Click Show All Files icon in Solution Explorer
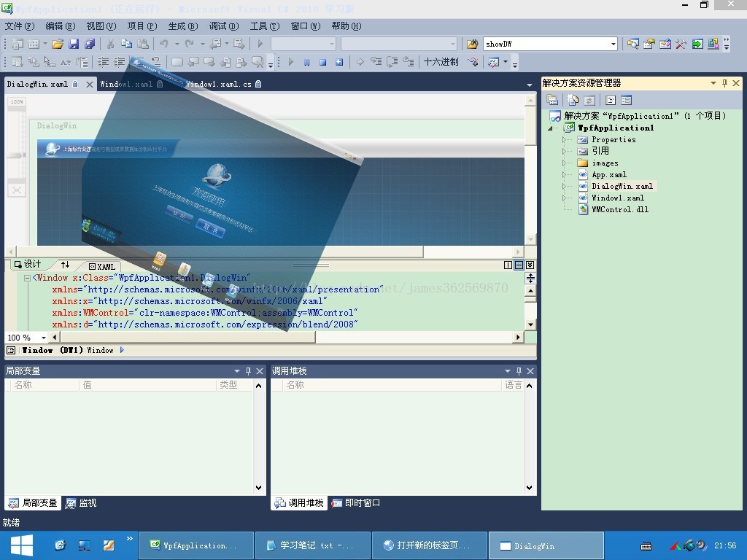Image resolution: width=747 pixels, height=560 pixels. click(x=573, y=100)
